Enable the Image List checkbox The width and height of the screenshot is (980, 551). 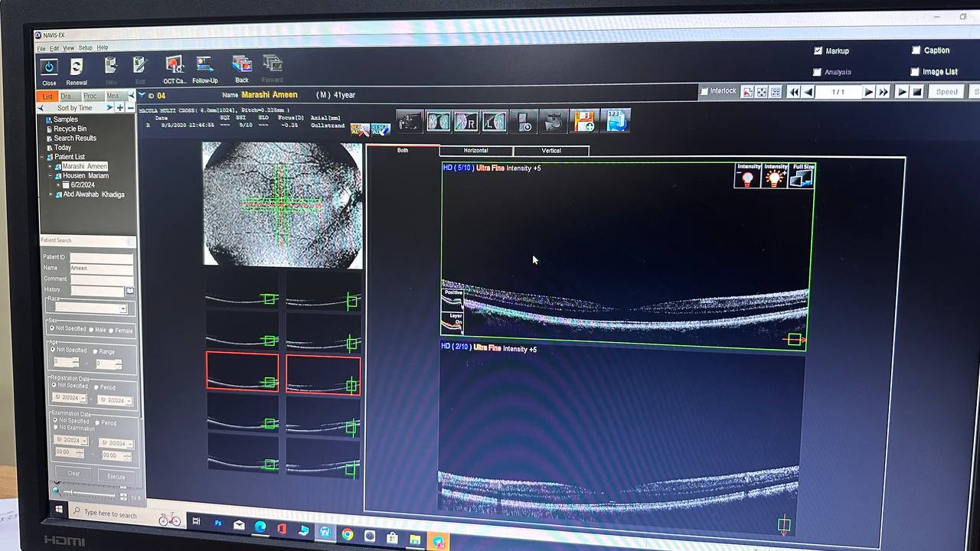916,71
